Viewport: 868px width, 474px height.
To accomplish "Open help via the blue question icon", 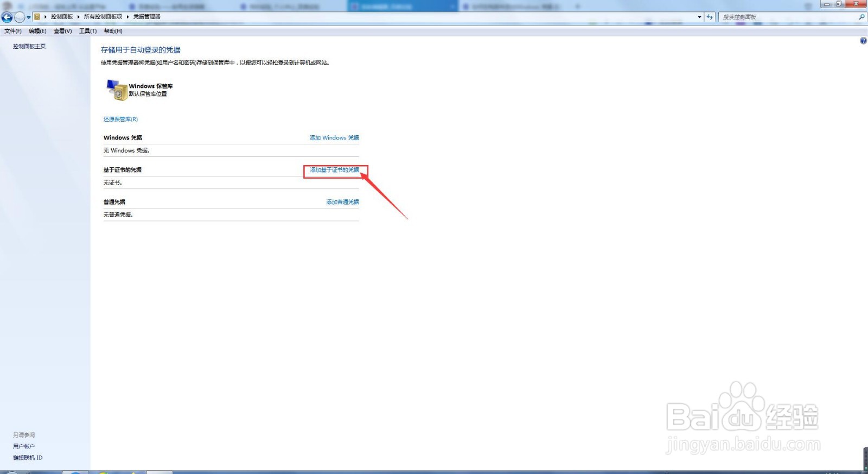I will [863, 41].
